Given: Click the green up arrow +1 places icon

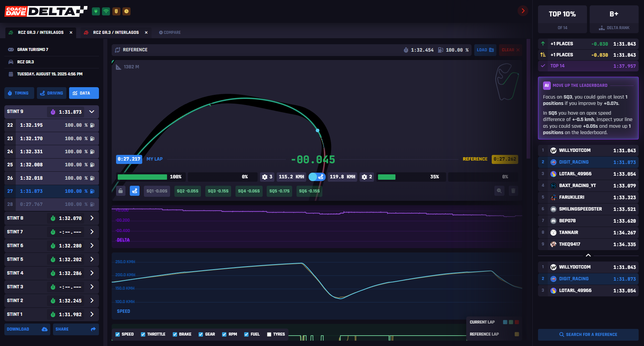Looking at the screenshot, I should pyautogui.click(x=543, y=44).
